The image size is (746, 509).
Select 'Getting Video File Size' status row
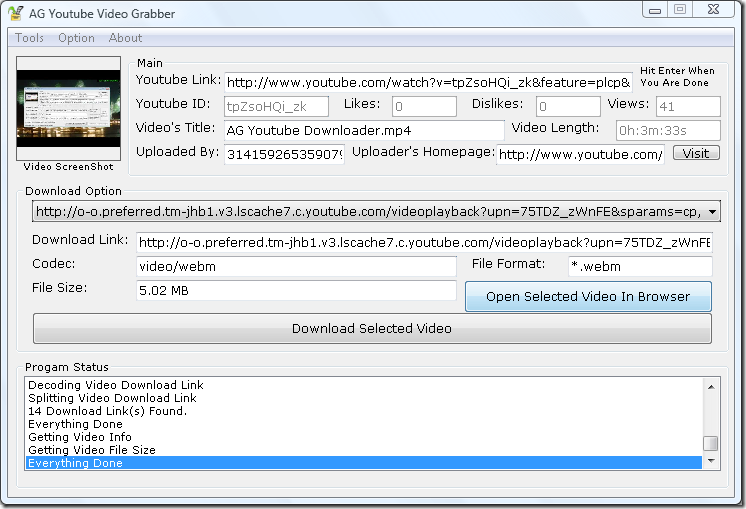pyautogui.click(x=364, y=450)
